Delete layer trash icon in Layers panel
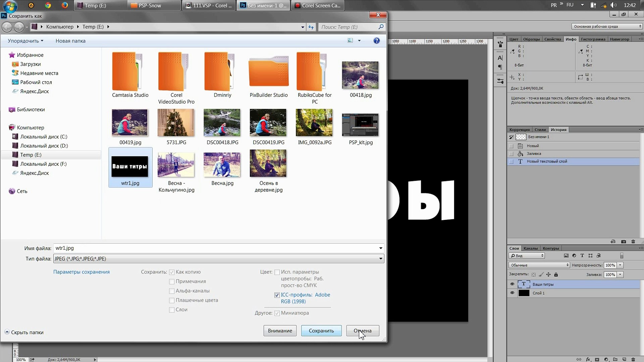The image size is (644, 362). (633, 359)
